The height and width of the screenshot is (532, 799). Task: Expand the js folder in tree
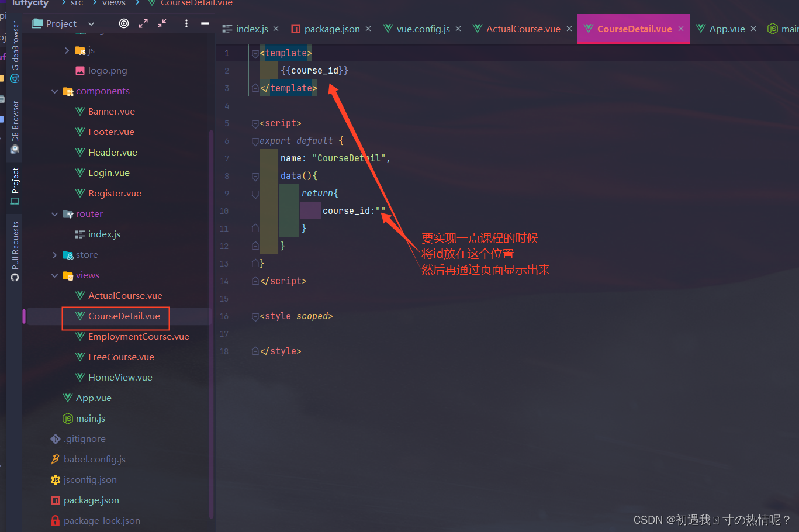click(x=67, y=50)
